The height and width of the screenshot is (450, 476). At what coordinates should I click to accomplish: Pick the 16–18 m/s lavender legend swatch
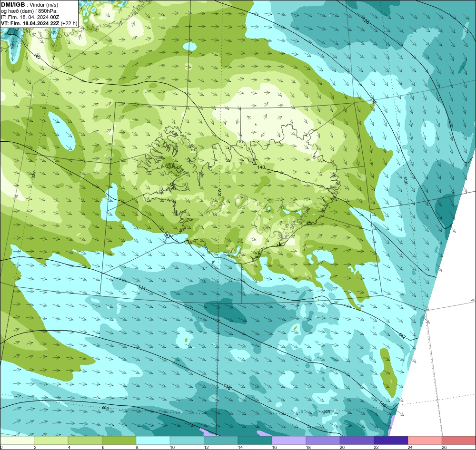[289, 440]
